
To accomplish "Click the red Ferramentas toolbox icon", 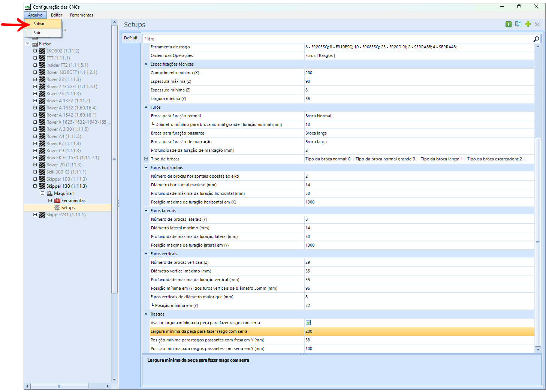I will coord(57,200).
